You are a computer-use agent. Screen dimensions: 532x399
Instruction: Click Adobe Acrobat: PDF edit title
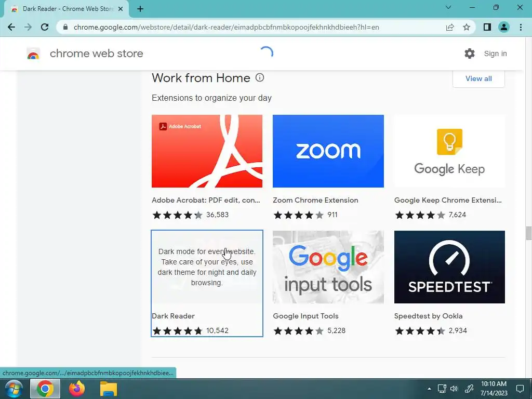click(x=206, y=200)
